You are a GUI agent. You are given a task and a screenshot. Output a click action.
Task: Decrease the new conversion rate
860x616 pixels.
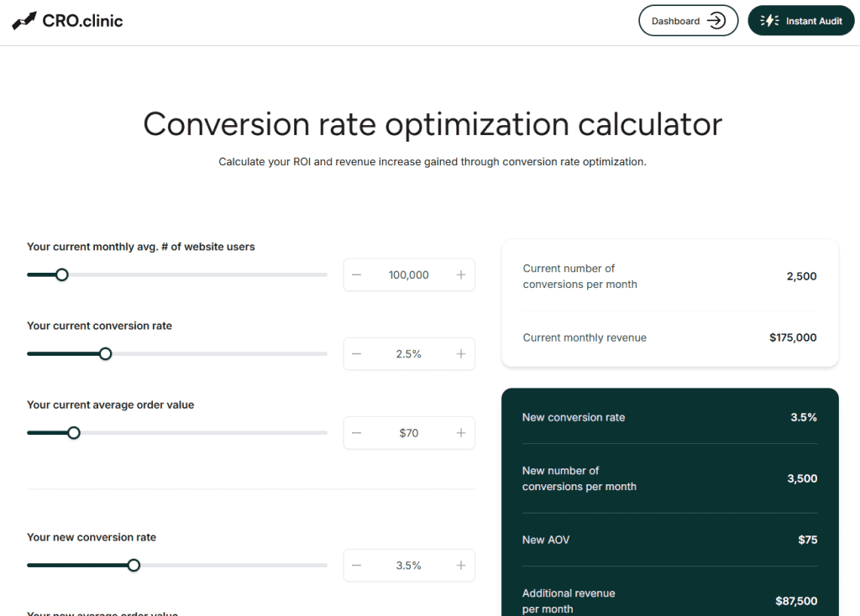pos(357,566)
